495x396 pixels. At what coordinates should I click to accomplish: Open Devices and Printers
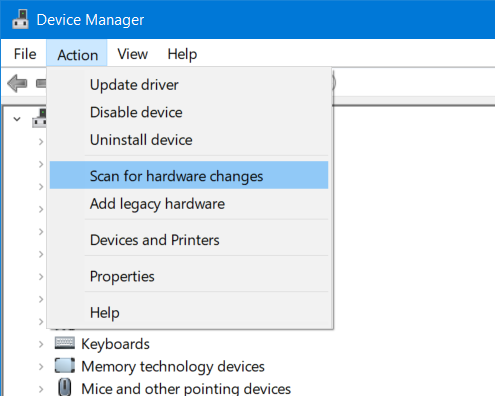[189, 240]
